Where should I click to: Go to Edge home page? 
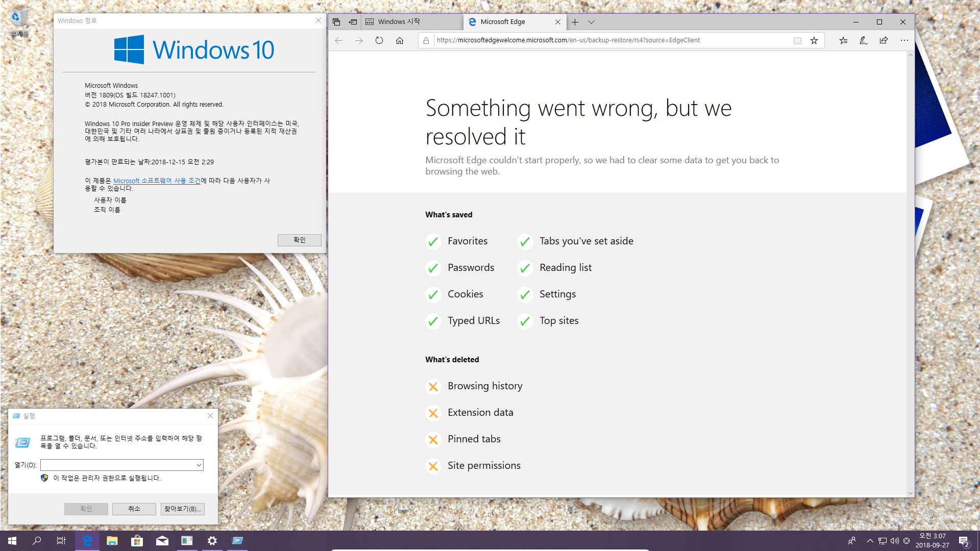coord(400,40)
